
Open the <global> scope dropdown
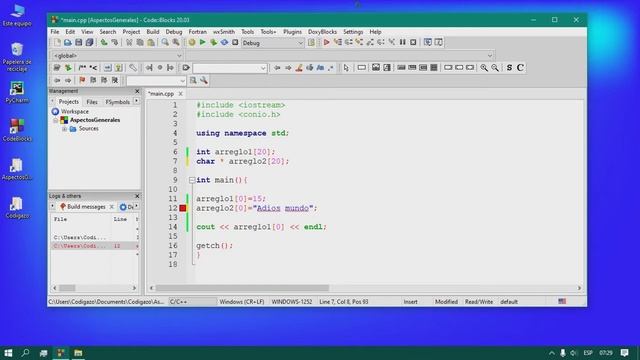tap(117, 56)
